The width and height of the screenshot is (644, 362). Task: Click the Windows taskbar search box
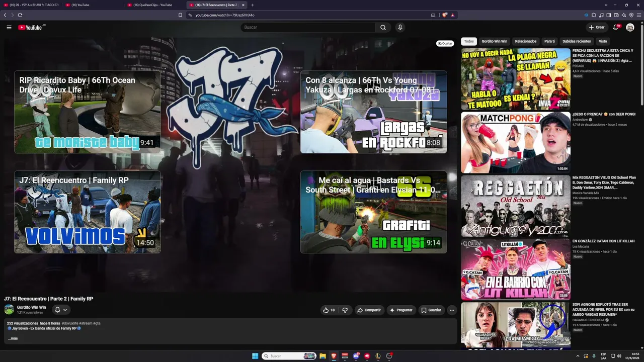[x=289, y=356]
